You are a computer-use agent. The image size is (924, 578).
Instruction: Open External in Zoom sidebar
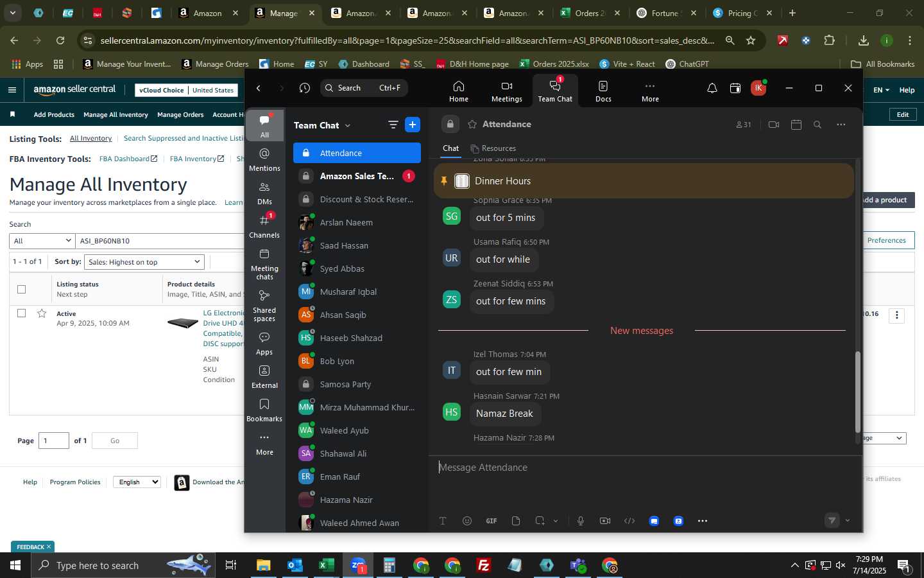tap(264, 376)
